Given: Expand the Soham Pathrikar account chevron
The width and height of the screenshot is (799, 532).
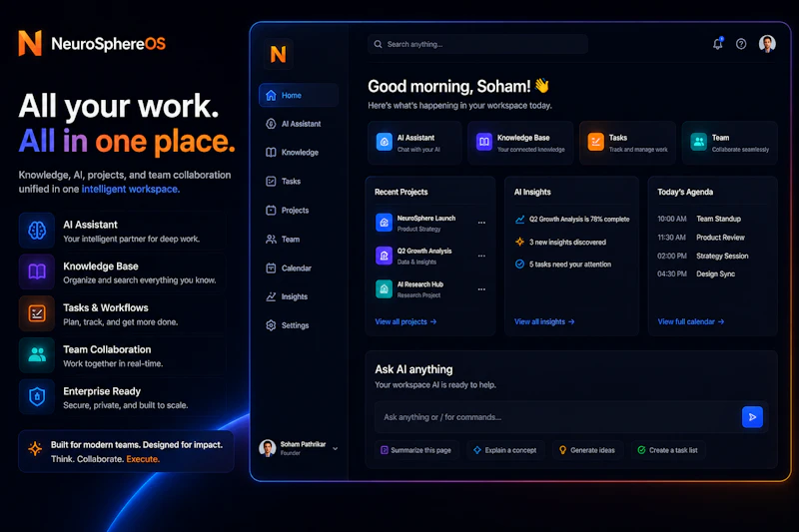Looking at the screenshot, I should [x=335, y=448].
